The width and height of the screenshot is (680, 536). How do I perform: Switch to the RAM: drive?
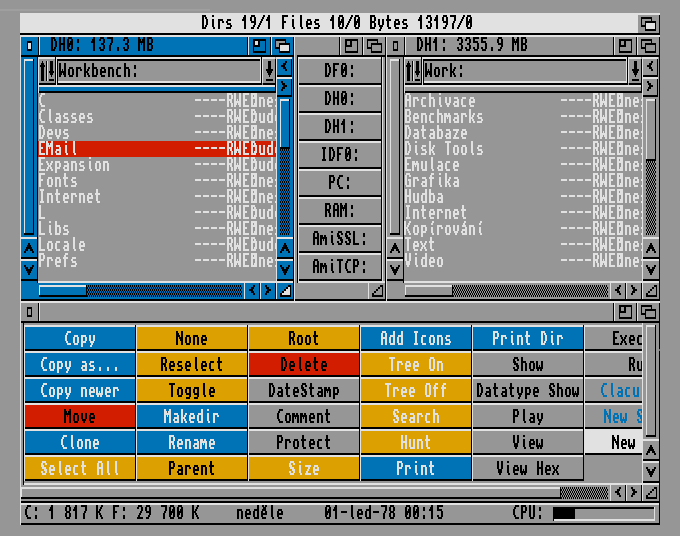(x=340, y=211)
